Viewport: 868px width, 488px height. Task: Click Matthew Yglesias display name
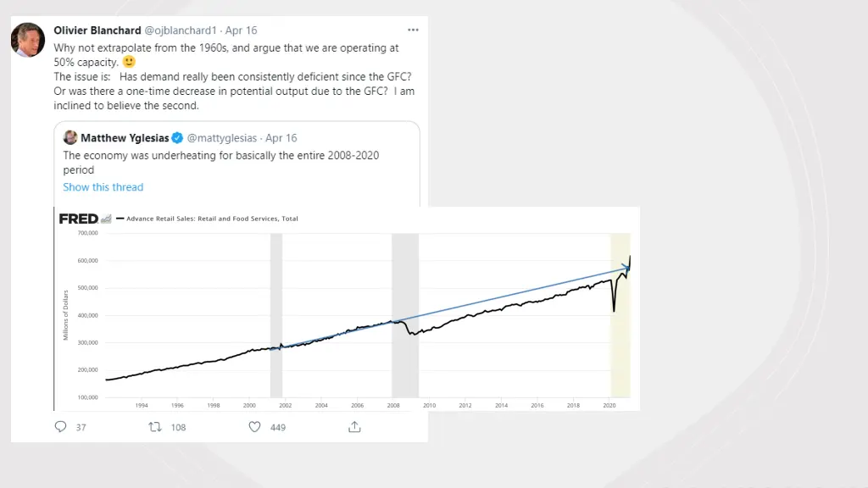pos(125,138)
